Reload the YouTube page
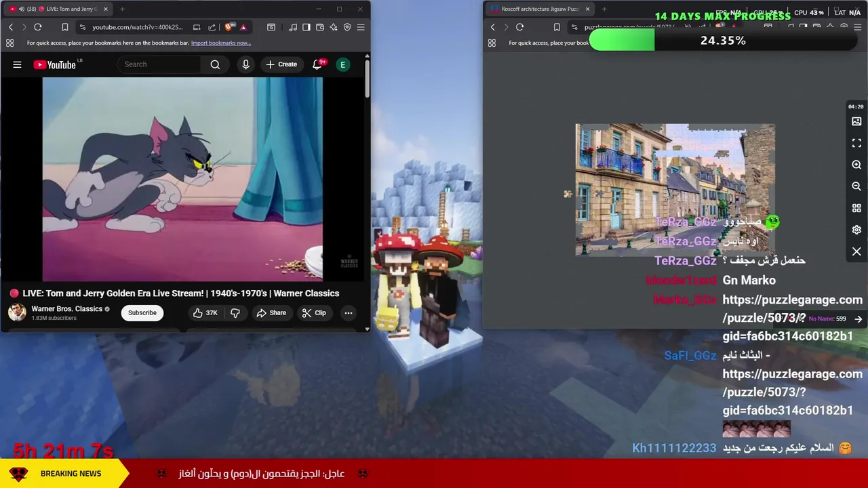The image size is (868, 488). click(38, 27)
